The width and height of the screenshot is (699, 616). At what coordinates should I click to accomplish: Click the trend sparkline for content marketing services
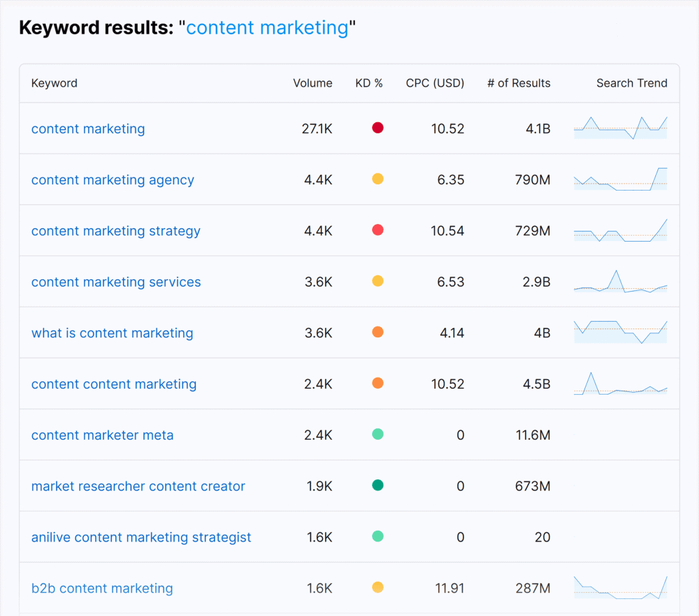[x=620, y=281]
